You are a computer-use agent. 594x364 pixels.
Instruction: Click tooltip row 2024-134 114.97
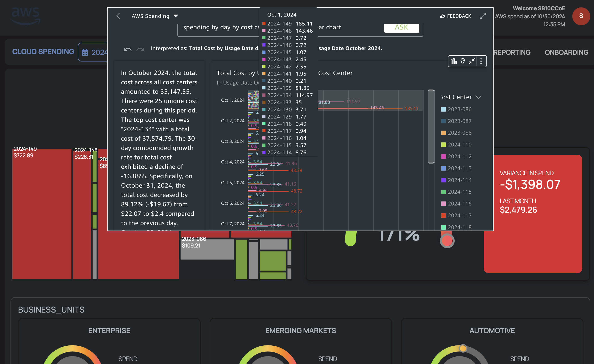(287, 95)
